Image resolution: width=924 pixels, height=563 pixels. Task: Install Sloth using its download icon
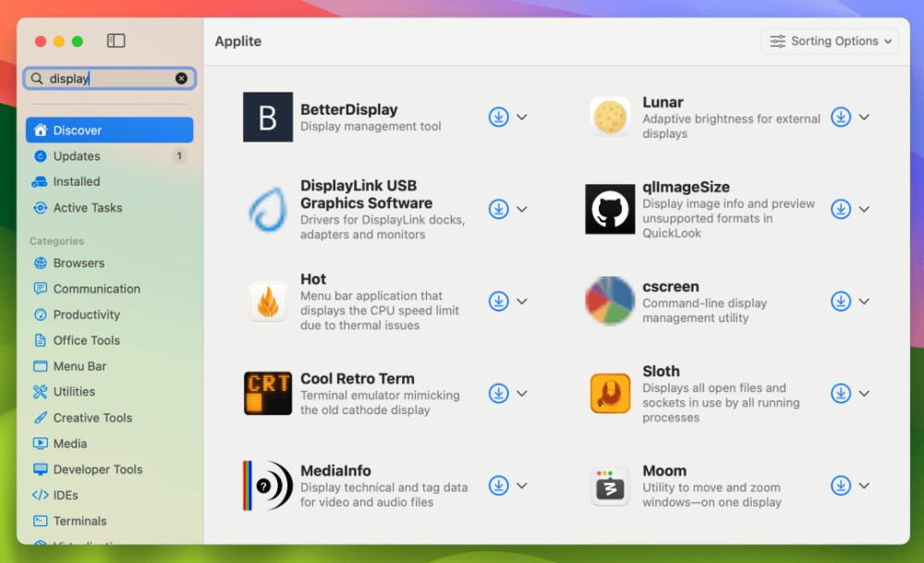(x=841, y=393)
